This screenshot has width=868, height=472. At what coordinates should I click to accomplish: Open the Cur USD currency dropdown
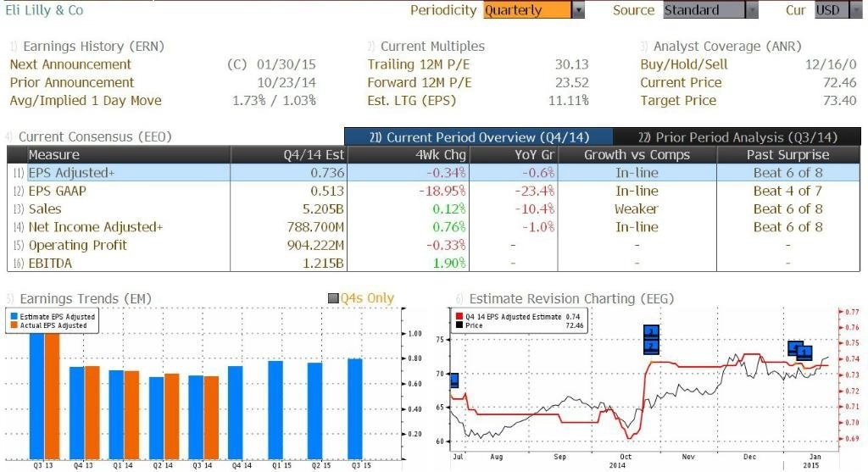tap(838, 10)
